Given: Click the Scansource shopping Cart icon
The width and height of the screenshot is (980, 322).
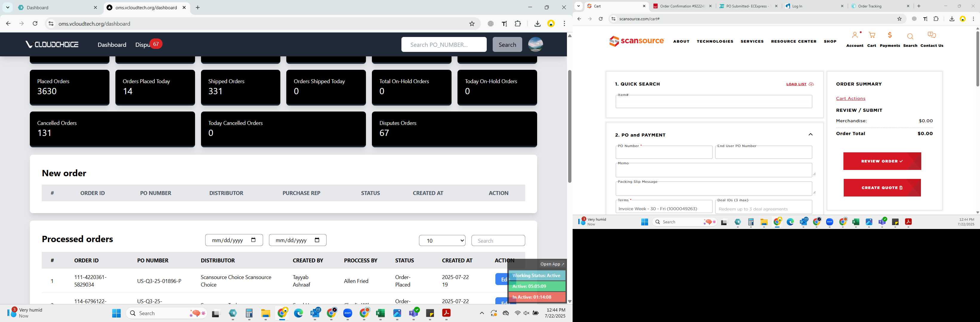Looking at the screenshot, I should [x=871, y=35].
